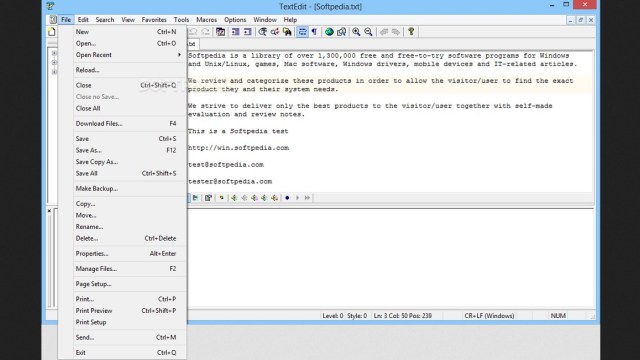Click the Undo toolbar icon
Image resolution: width=640 pixels, height=360 pixels.
coord(193,32)
